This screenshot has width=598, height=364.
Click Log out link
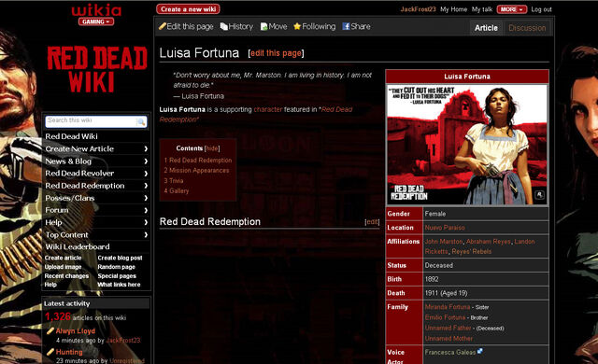point(541,9)
